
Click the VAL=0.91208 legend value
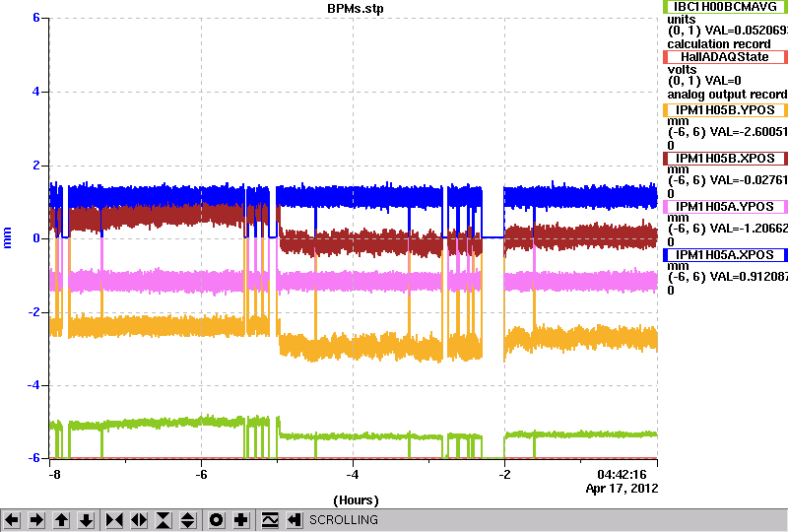pyautogui.click(x=747, y=277)
